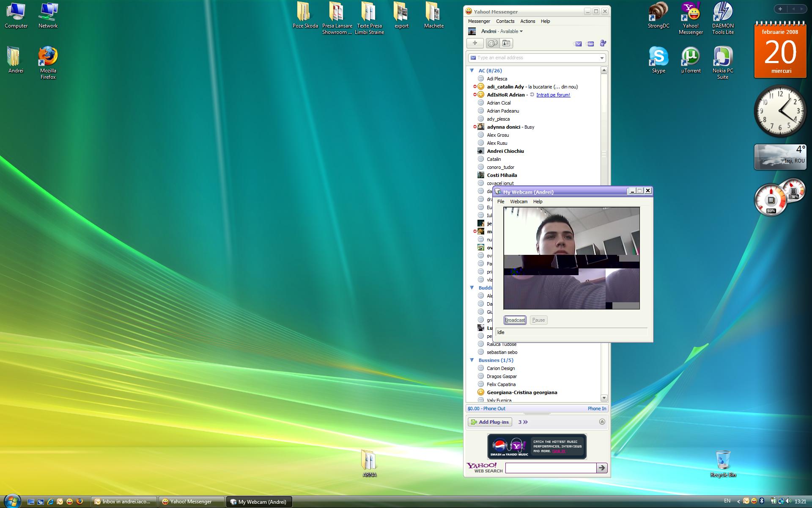Select contact adi_catalin Ady
The image size is (812, 508).
point(505,87)
